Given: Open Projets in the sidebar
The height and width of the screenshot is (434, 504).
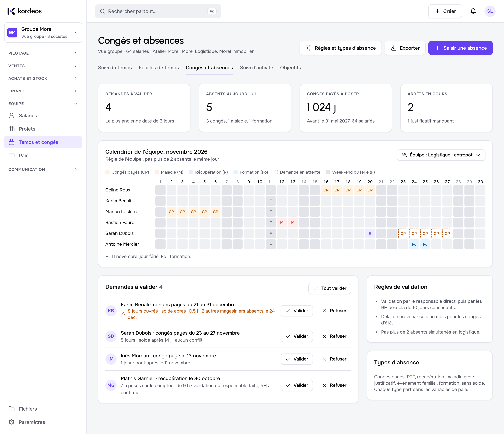Looking at the screenshot, I should [43, 129].
